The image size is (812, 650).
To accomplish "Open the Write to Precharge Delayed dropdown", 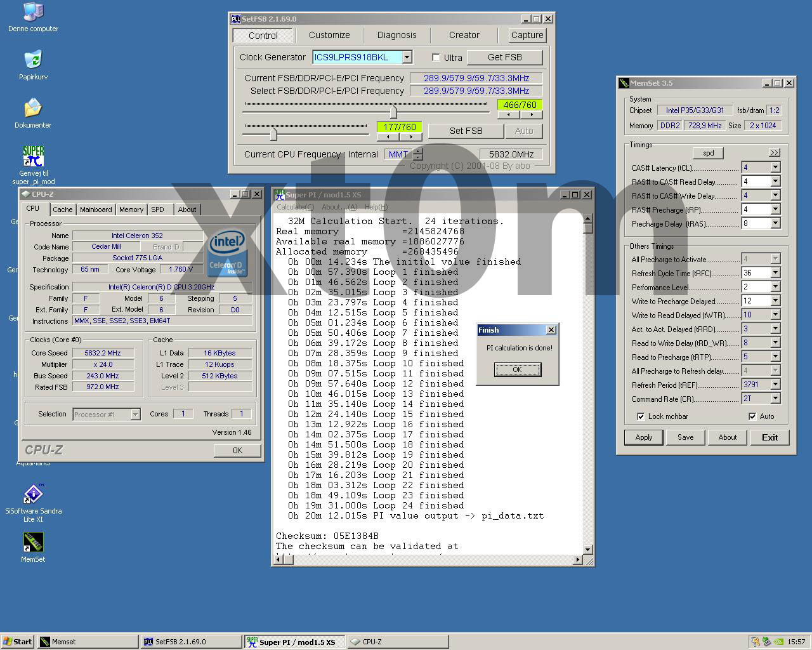I will click(x=775, y=301).
